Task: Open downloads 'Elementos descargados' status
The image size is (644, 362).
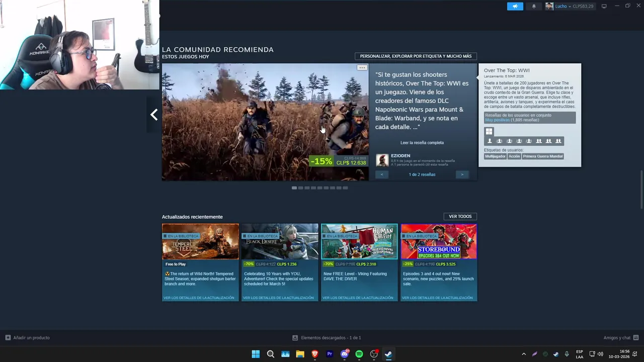Action: (327, 338)
